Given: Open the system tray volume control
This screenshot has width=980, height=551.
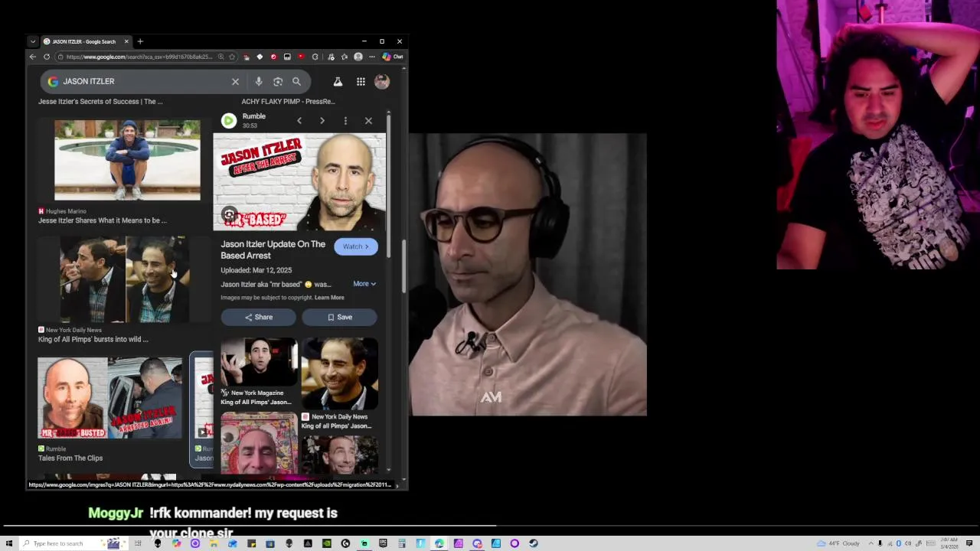Looking at the screenshot, I should (x=908, y=543).
